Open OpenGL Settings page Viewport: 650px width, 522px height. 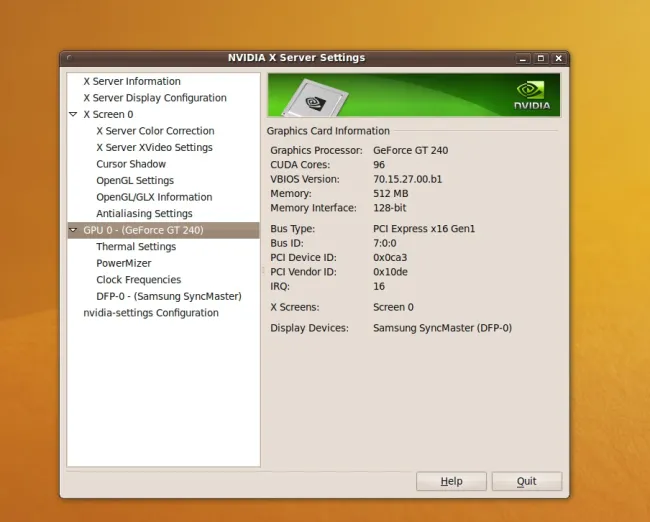(x=135, y=181)
